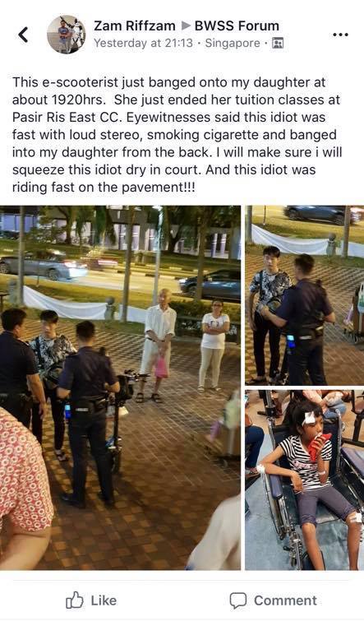Screen dimensions: 364x626
Task: Tap the post's opening line 'This e-scooterist'
Action: (66, 82)
